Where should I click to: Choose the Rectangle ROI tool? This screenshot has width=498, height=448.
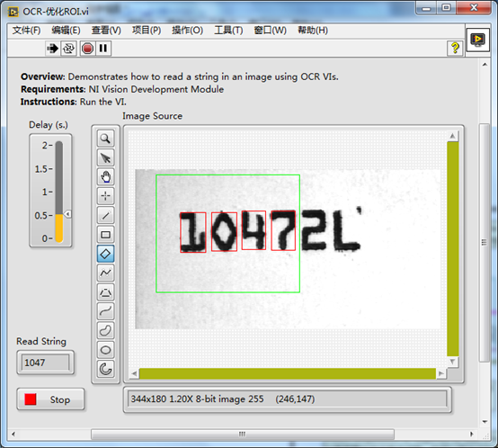(x=105, y=235)
